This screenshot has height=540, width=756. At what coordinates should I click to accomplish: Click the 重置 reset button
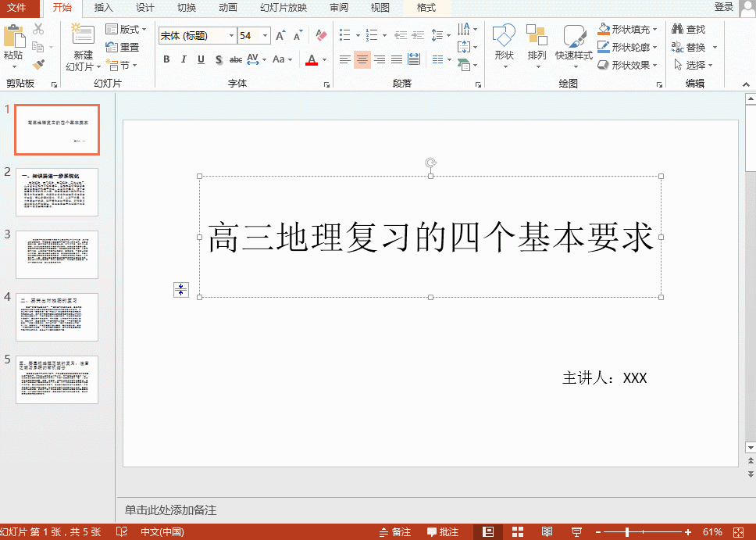(x=123, y=48)
